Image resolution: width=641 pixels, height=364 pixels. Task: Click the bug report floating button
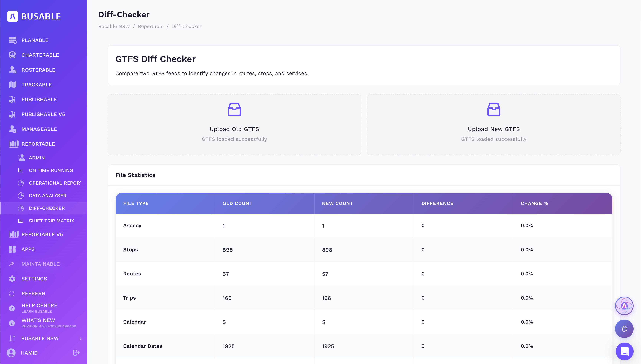point(624,329)
